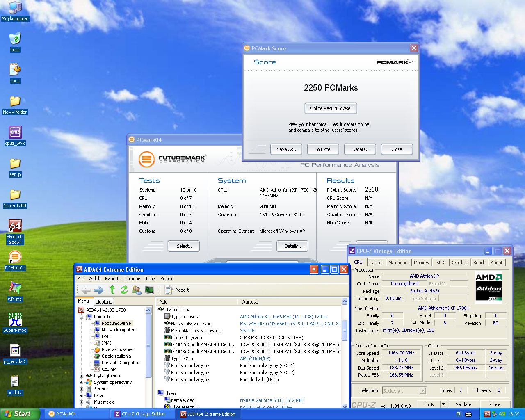525x420 pixels.
Task: Click the Raport toolbar button in AIDA64
Action: [177, 290]
